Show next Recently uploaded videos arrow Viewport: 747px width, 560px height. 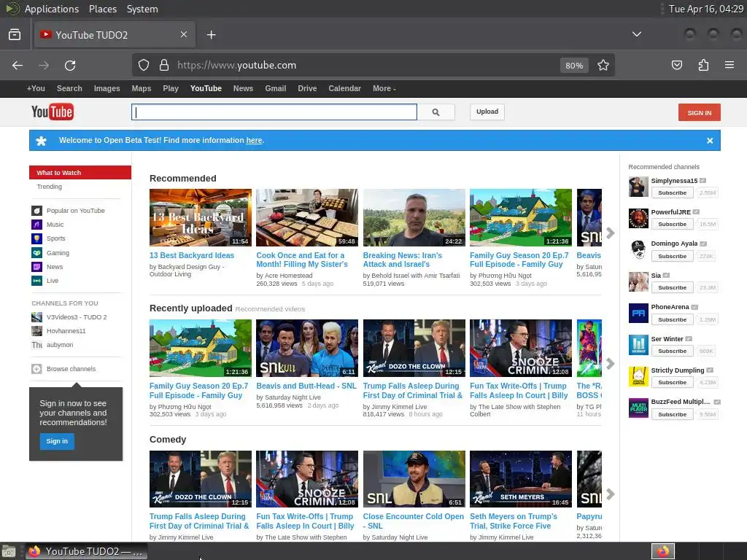tap(611, 364)
